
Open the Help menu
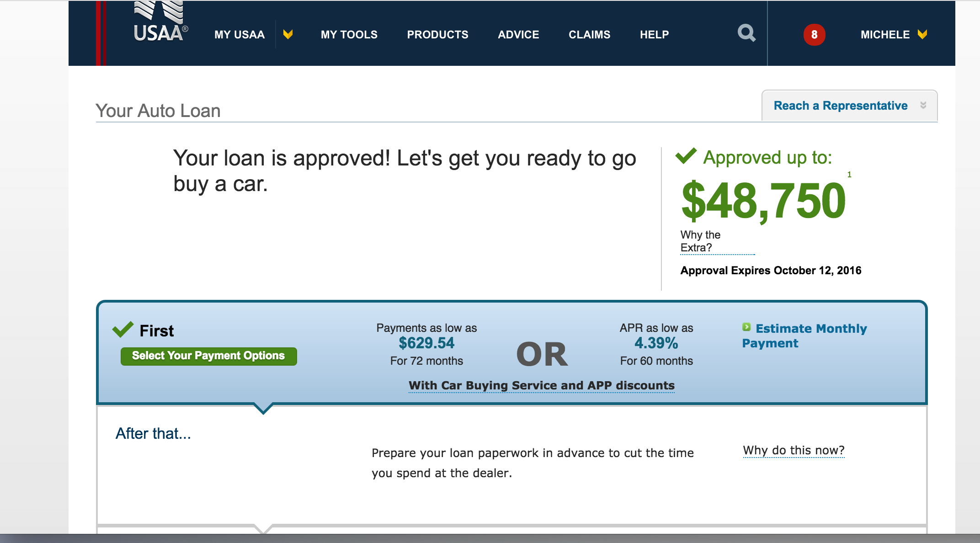point(654,35)
